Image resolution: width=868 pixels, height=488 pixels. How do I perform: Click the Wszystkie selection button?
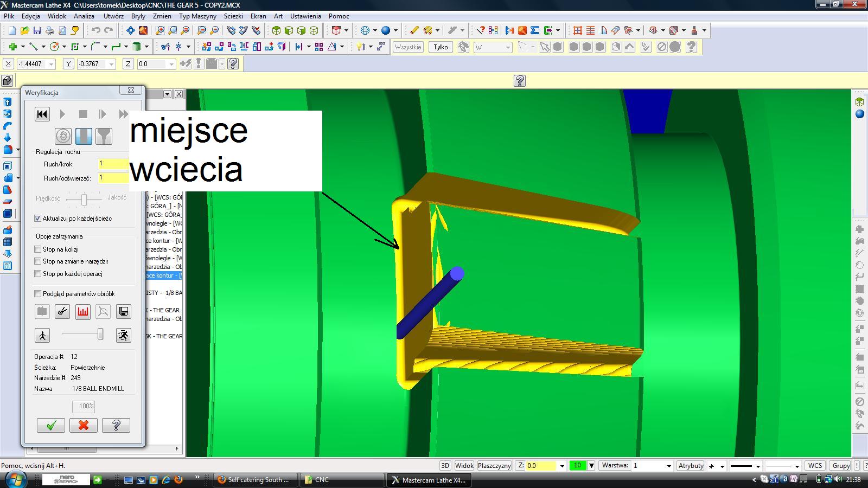coord(408,47)
